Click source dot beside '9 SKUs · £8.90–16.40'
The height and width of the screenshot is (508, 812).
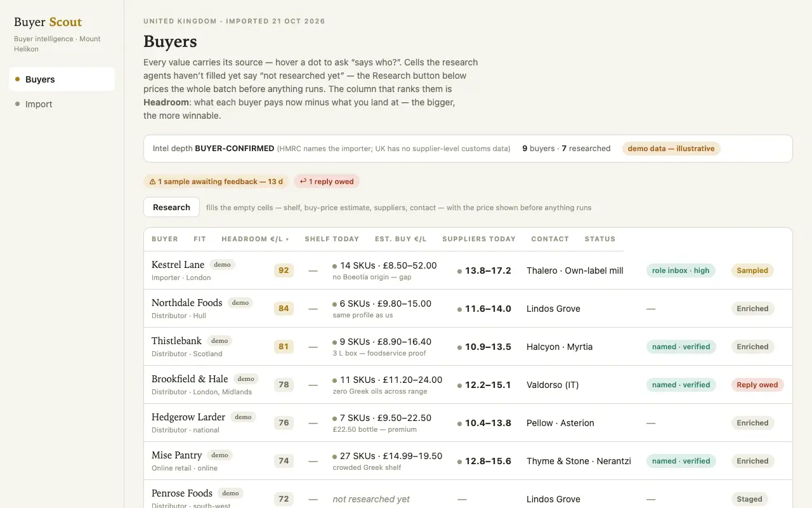pos(335,342)
